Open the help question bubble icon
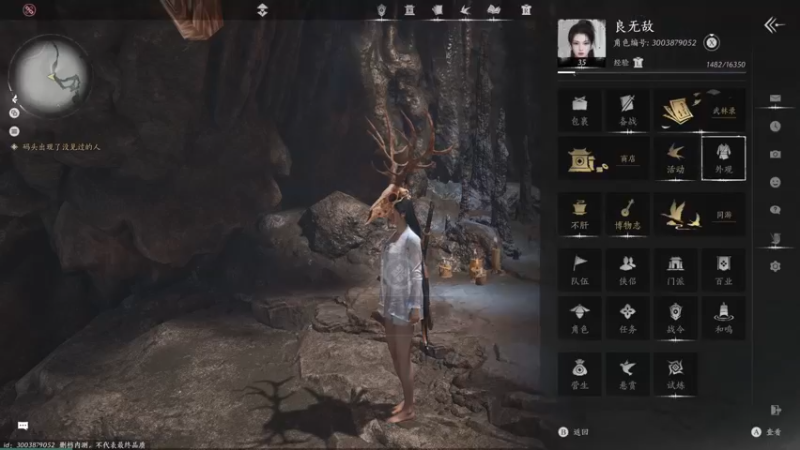 click(775, 210)
